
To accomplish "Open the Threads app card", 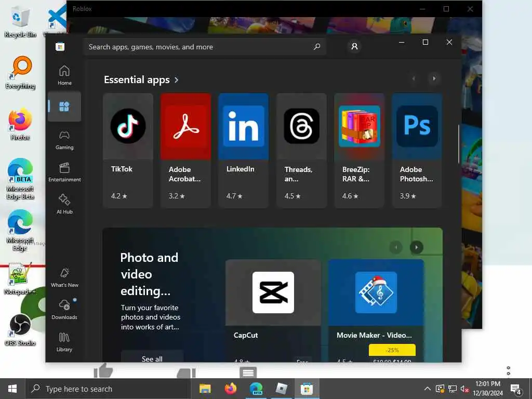I will point(301,150).
